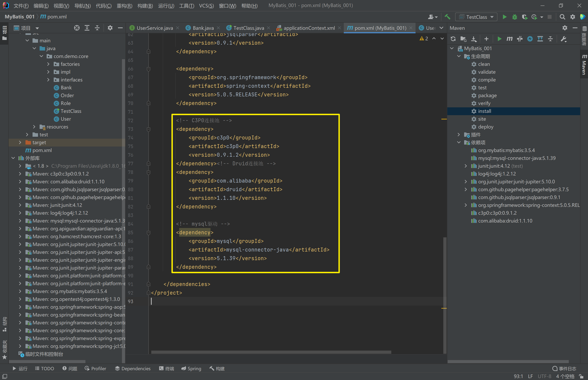Open Maven settings wrench
The height and width of the screenshot is (380, 588).
[x=563, y=39]
